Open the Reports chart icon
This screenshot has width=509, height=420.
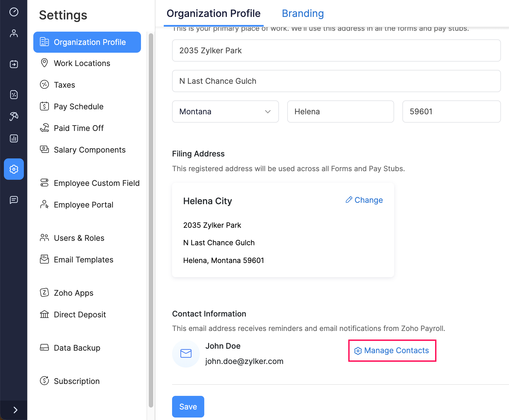tap(14, 138)
